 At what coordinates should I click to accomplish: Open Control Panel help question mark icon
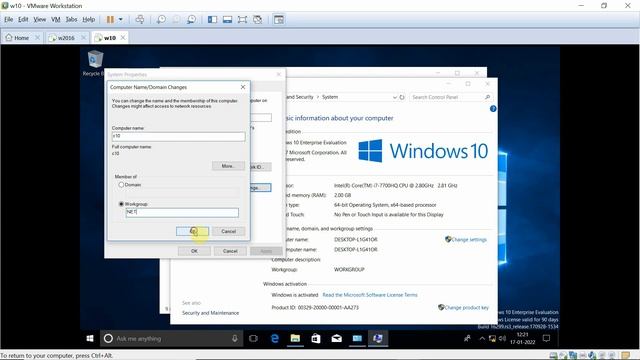pos(493,109)
